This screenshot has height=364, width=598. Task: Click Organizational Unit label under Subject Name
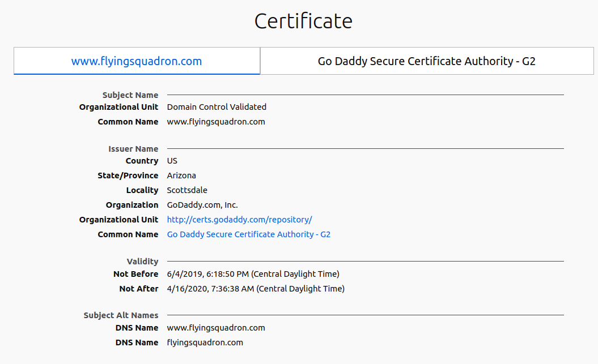pyautogui.click(x=118, y=107)
